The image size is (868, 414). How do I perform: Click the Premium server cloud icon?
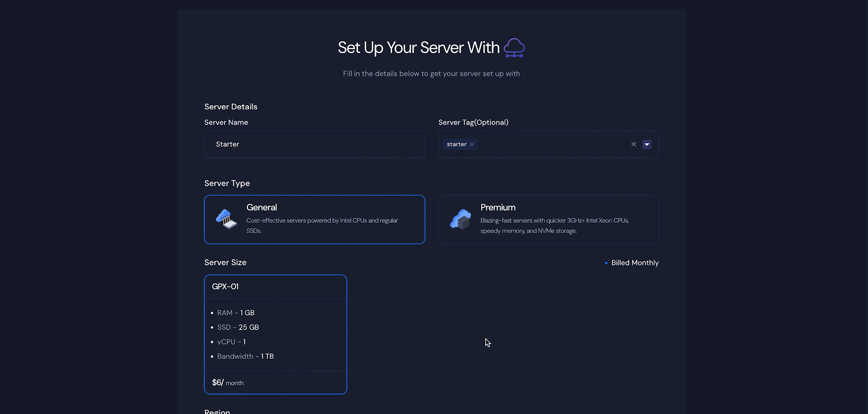point(460,219)
